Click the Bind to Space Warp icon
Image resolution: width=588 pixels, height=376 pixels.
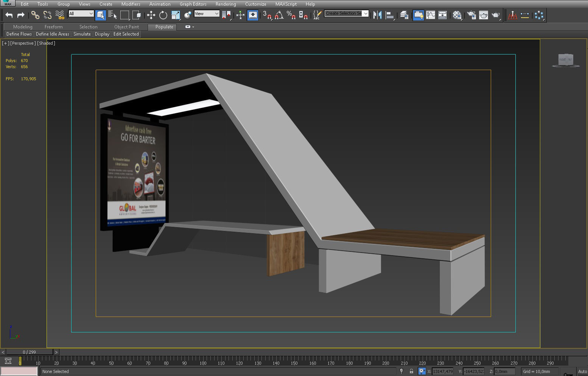(x=60, y=15)
